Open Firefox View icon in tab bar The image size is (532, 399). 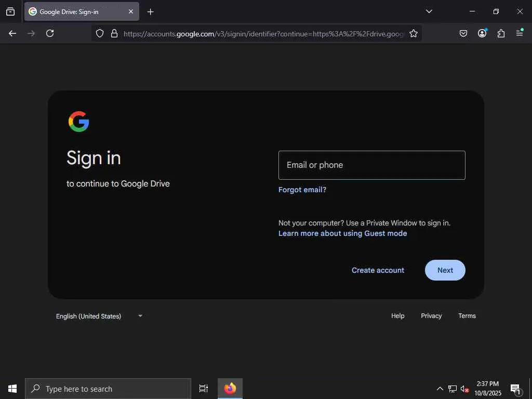click(x=10, y=11)
